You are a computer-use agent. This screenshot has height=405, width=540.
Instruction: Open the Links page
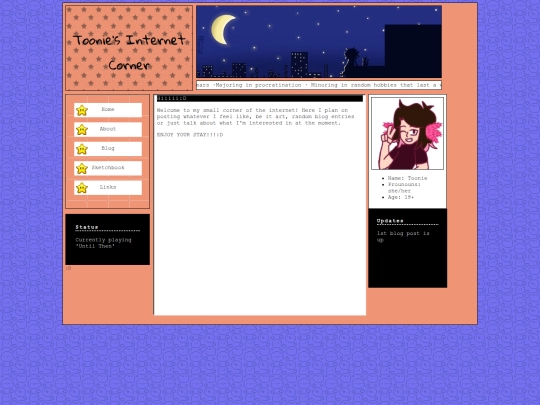coord(108,188)
